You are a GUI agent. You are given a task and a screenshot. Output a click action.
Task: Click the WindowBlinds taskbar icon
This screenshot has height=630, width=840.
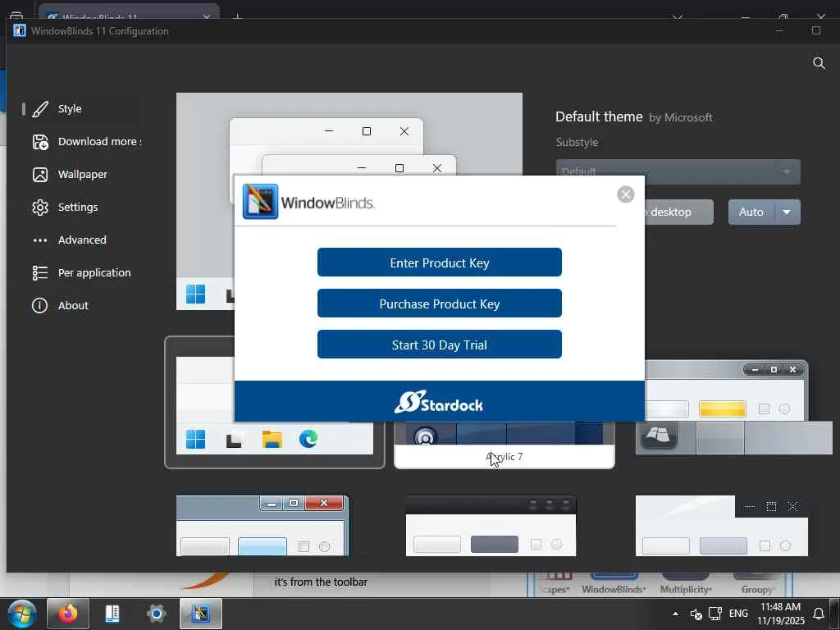tap(201, 614)
